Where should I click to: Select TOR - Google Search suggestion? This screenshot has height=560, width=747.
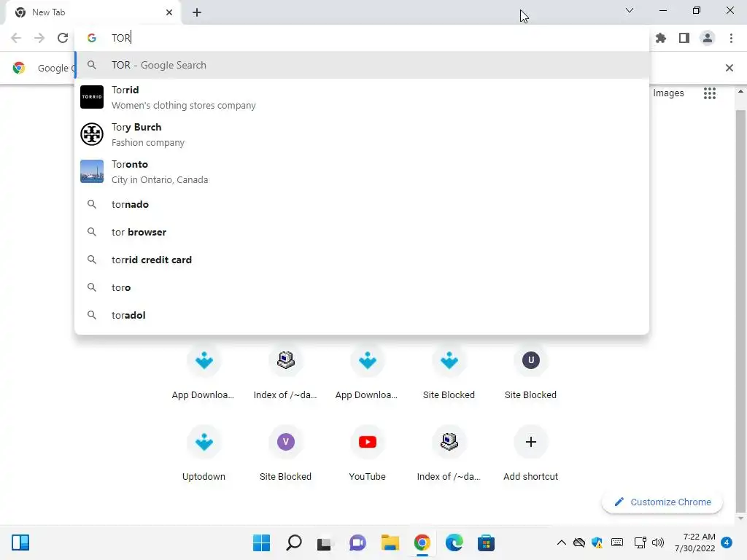pyautogui.click(x=362, y=65)
